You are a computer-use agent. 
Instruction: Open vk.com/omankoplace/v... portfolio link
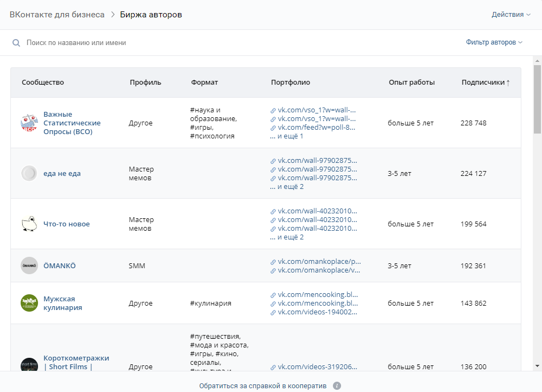pyautogui.click(x=315, y=270)
